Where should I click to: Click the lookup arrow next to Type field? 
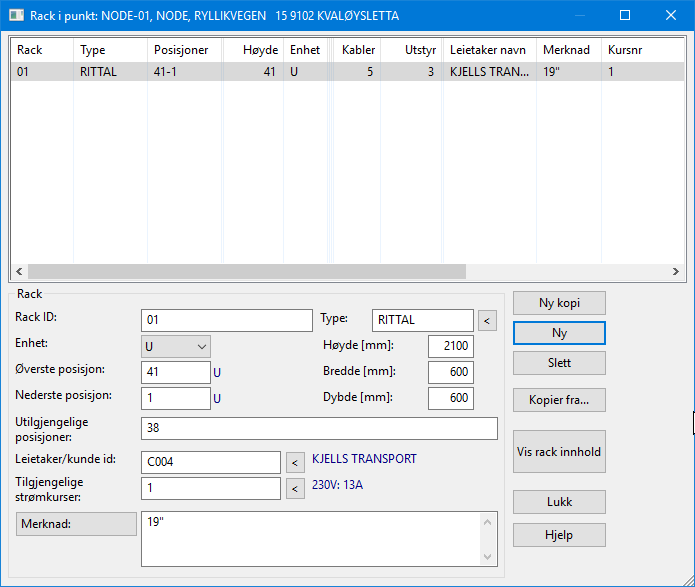487,321
